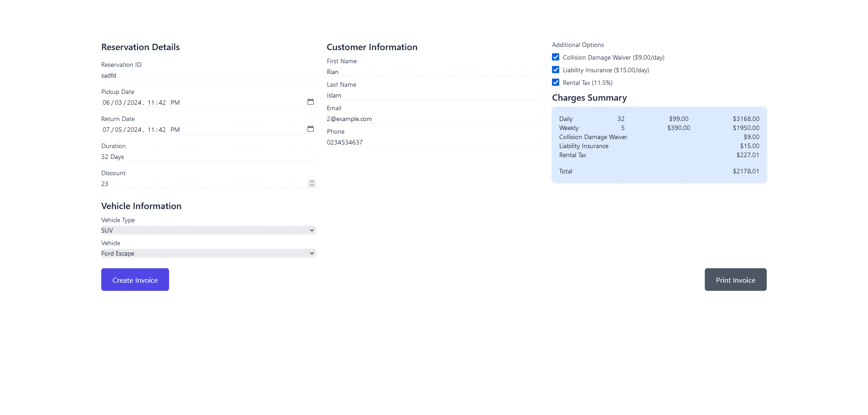This screenshot has width=868, height=415.
Task: Open the Return Date calendar picker icon
Action: (x=311, y=129)
